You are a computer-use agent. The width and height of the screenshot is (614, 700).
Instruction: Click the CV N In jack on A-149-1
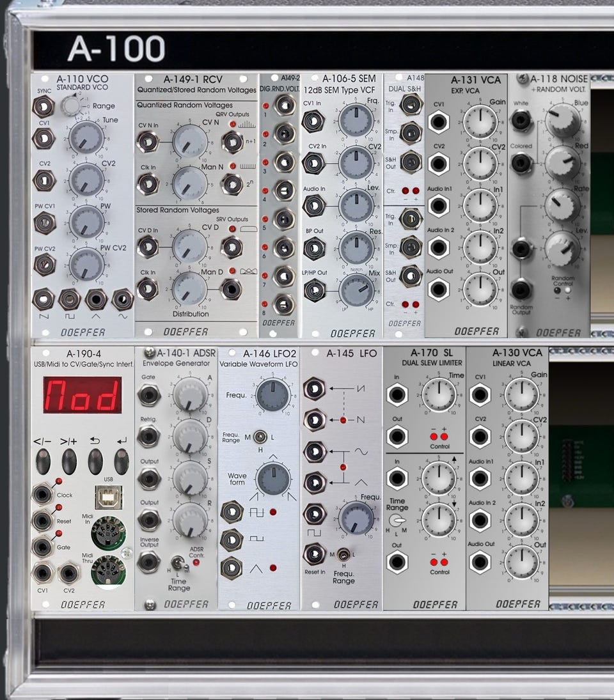pos(148,143)
